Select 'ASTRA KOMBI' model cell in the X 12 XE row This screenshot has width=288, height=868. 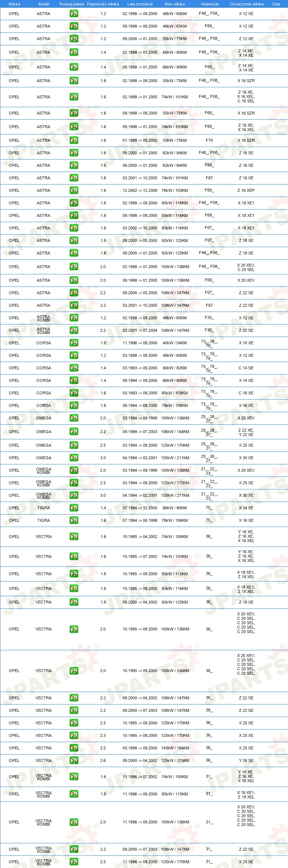pyautogui.click(x=43, y=318)
